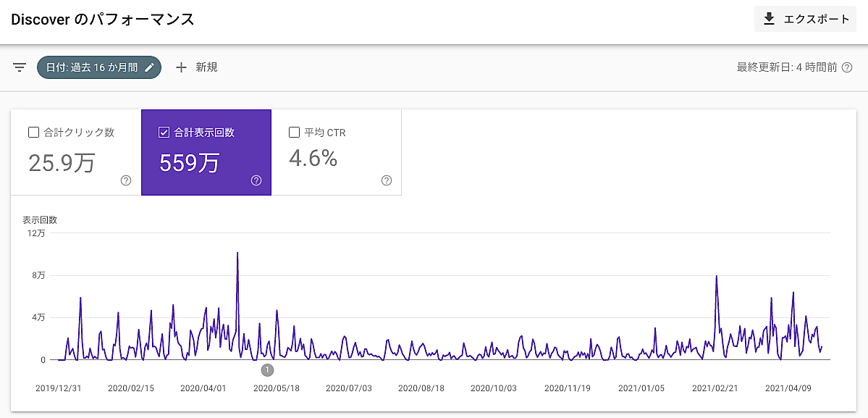The width and height of the screenshot is (868, 418).
Task: Click the 新規 filter label
Action: [206, 67]
